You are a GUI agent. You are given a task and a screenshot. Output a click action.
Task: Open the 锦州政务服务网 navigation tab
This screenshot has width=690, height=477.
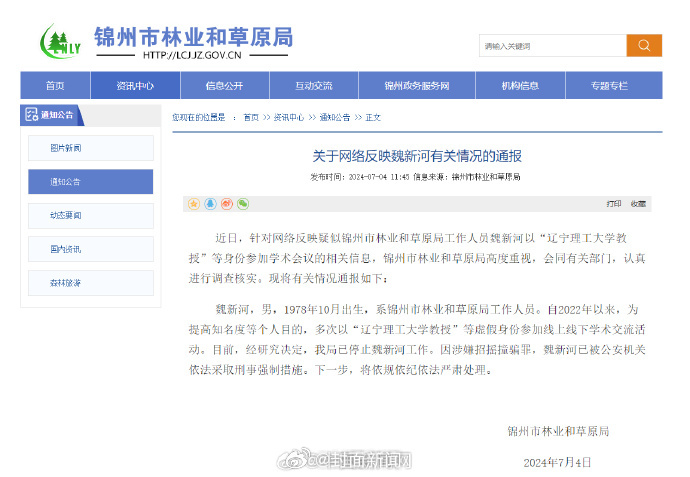click(x=417, y=85)
